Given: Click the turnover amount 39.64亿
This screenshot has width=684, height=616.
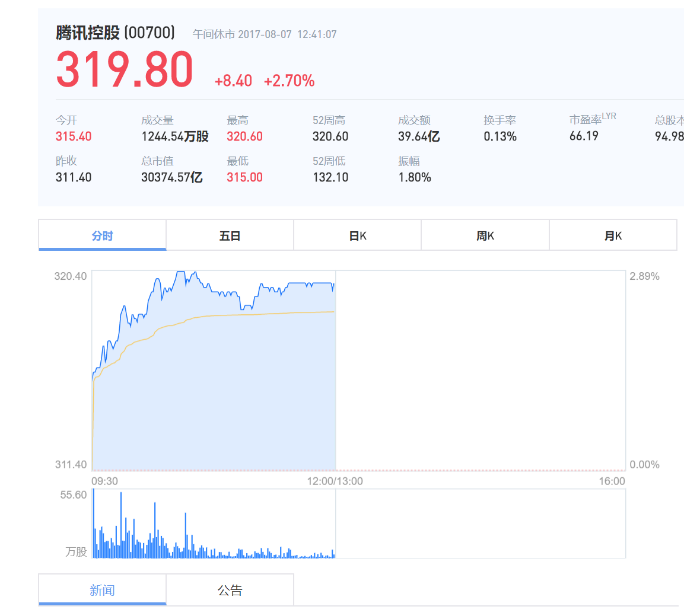Looking at the screenshot, I should 419,136.
